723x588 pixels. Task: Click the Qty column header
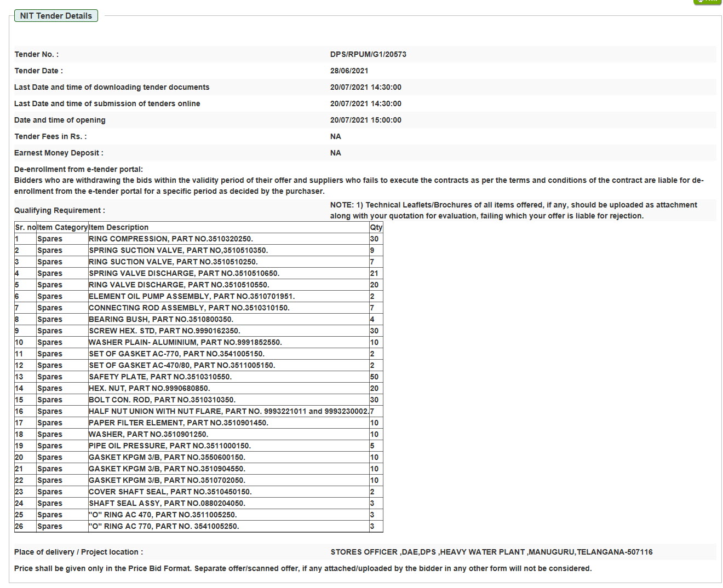376,227
